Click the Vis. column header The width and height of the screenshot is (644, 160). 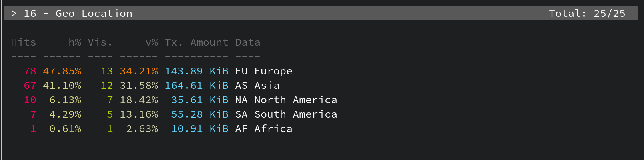(100, 42)
